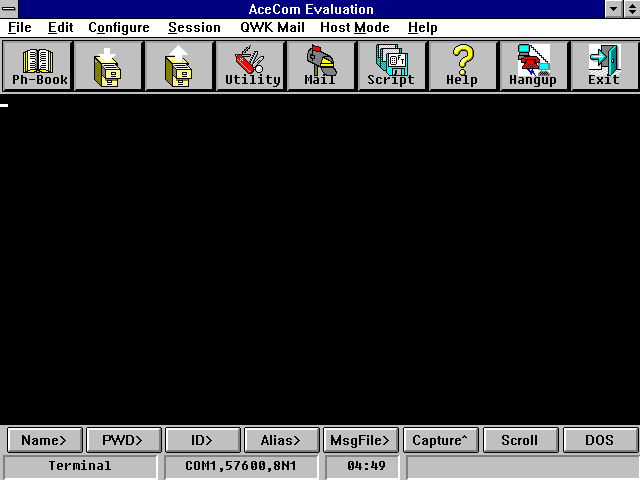Send the PWD> macro
This screenshot has height=480, width=640.
coord(124,440)
